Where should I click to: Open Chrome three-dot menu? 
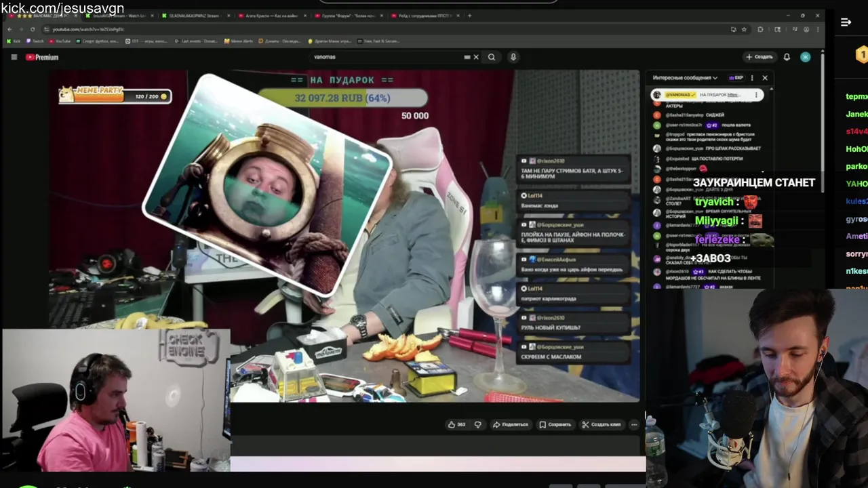(817, 29)
